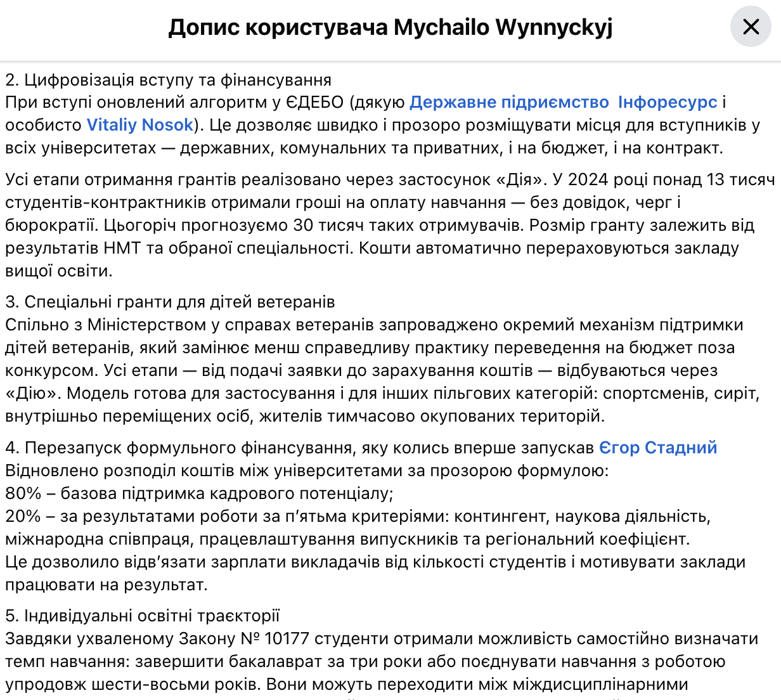Open the Державне підприємство Інфоресурс profile link
This screenshot has width=781, height=700.
[563, 102]
